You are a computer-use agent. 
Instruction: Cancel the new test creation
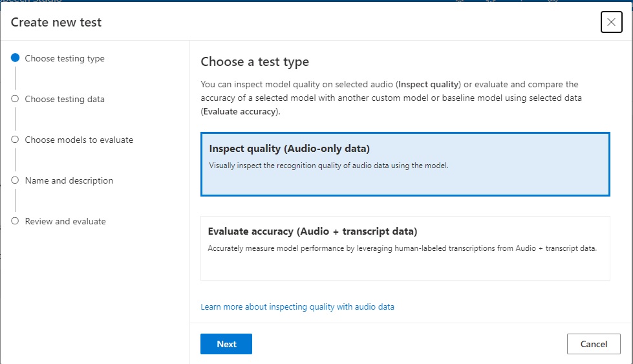pyautogui.click(x=594, y=344)
